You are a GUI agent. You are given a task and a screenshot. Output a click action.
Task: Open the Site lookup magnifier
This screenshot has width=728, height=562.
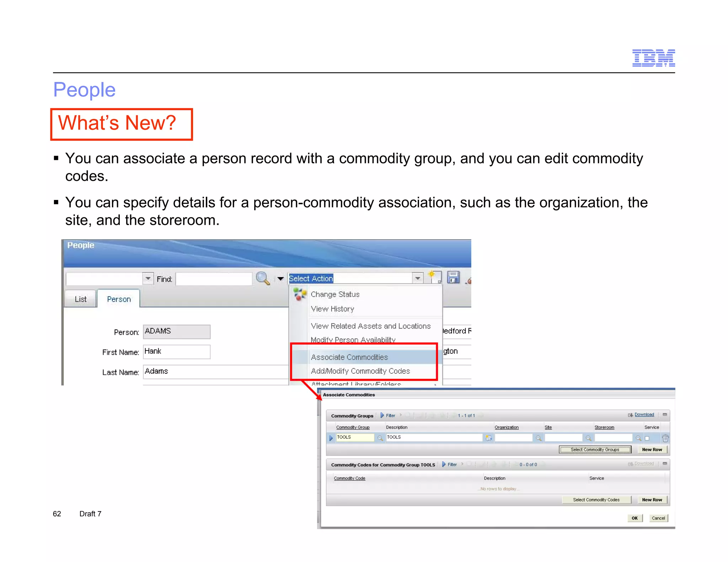click(x=588, y=438)
